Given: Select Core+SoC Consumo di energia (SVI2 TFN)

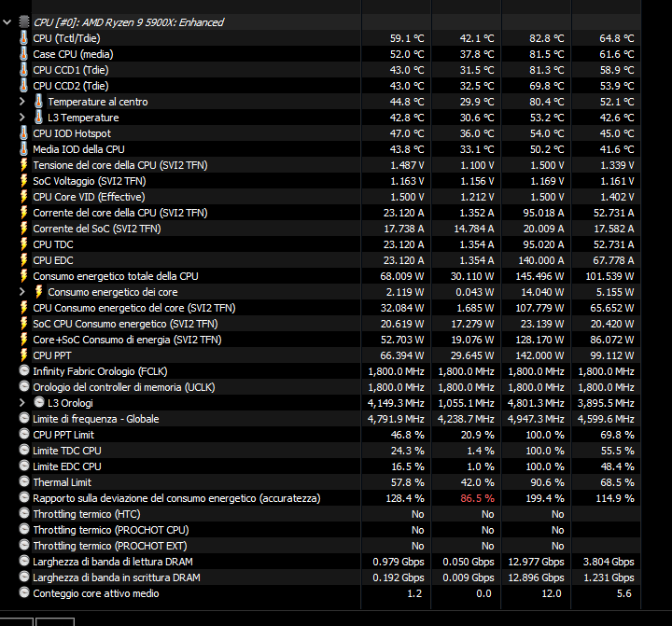Looking at the screenshot, I should 127,340.
